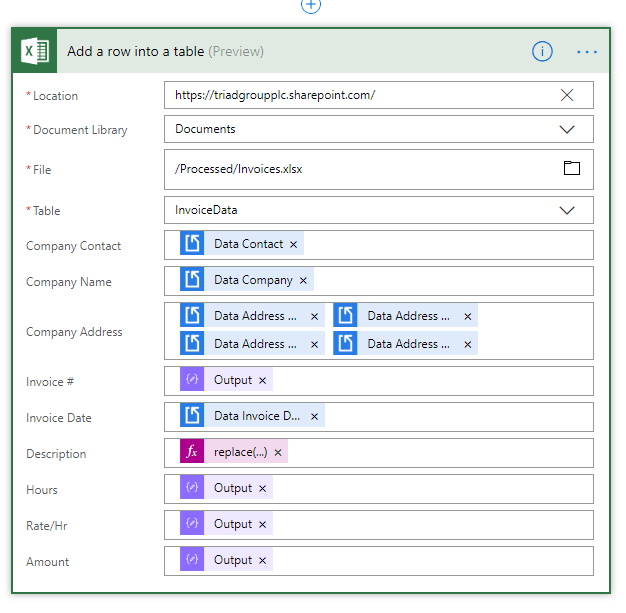This screenshot has width=626, height=613.
Task: Click the Rate/Hr Output token
Action: click(x=226, y=524)
